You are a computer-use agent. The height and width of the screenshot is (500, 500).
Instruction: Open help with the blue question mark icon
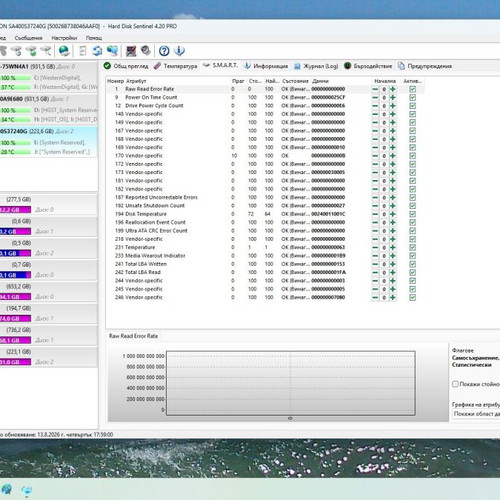pos(164,51)
